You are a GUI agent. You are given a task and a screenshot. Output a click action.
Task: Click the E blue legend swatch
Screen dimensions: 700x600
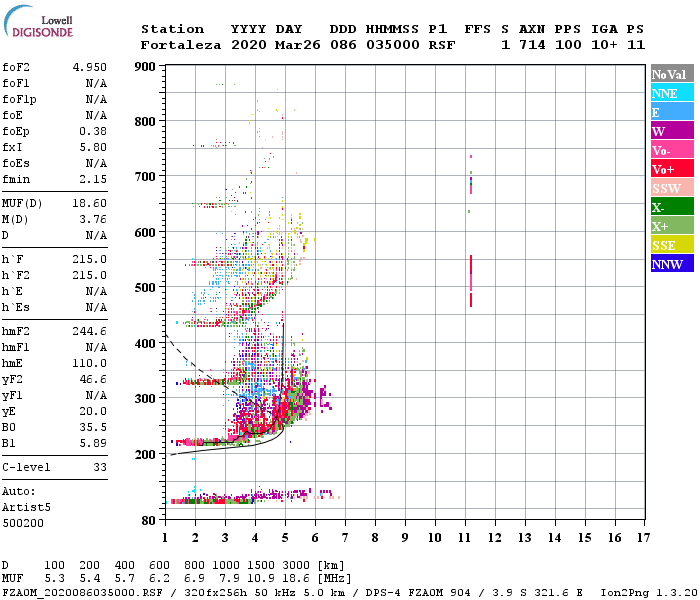point(672,112)
